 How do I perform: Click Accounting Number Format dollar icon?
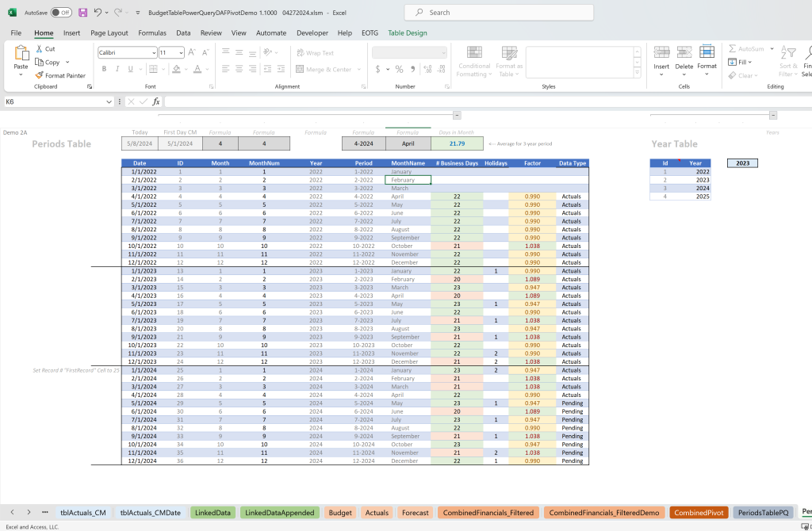(x=378, y=69)
